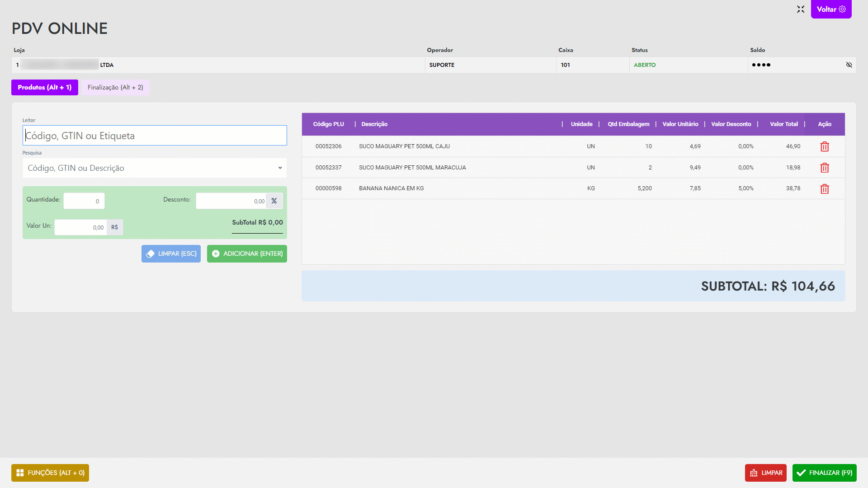Focus the Quantidade input field

pyautogui.click(x=84, y=201)
